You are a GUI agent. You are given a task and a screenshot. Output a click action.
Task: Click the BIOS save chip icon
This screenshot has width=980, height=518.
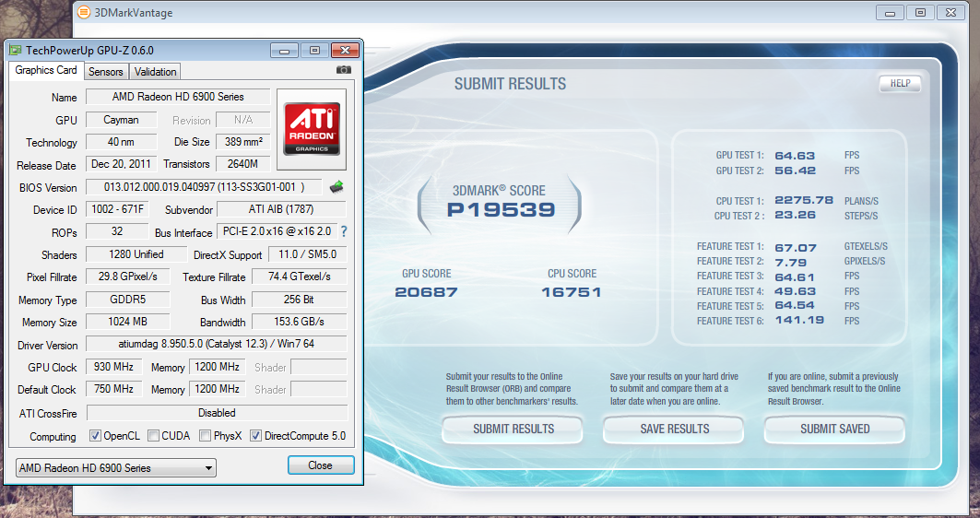coord(337,186)
